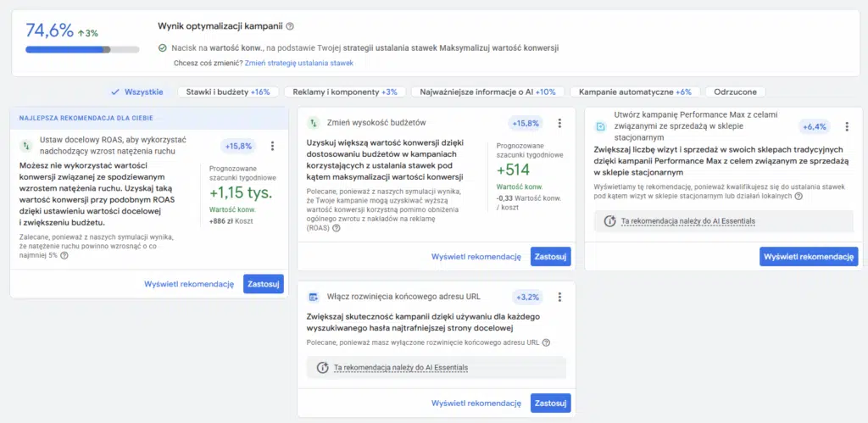Viewport: 868px width, 423px height.
Task: Open three-dot menu on Zmień wysokość budżetów card
Action: click(x=559, y=123)
